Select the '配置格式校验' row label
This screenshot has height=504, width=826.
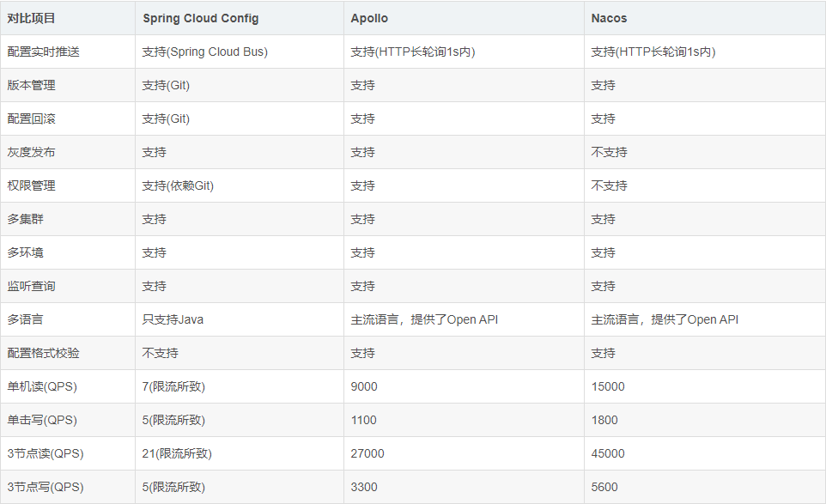[x=43, y=353]
